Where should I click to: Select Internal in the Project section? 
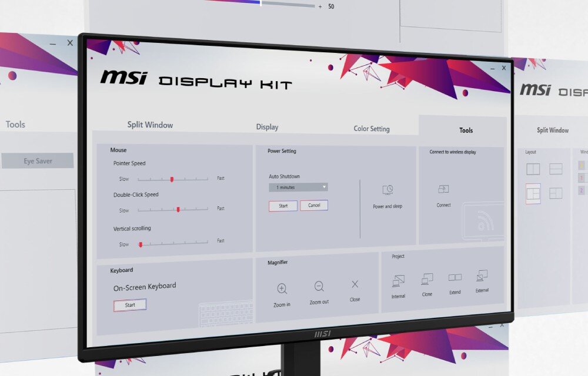tap(398, 281)
